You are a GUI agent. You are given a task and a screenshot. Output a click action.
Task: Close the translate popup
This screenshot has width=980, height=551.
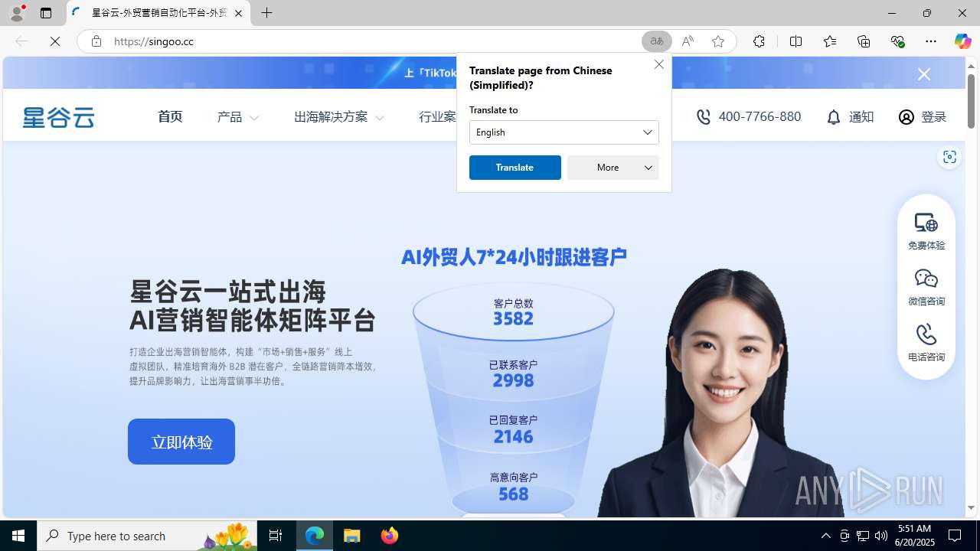pos(658,64)
